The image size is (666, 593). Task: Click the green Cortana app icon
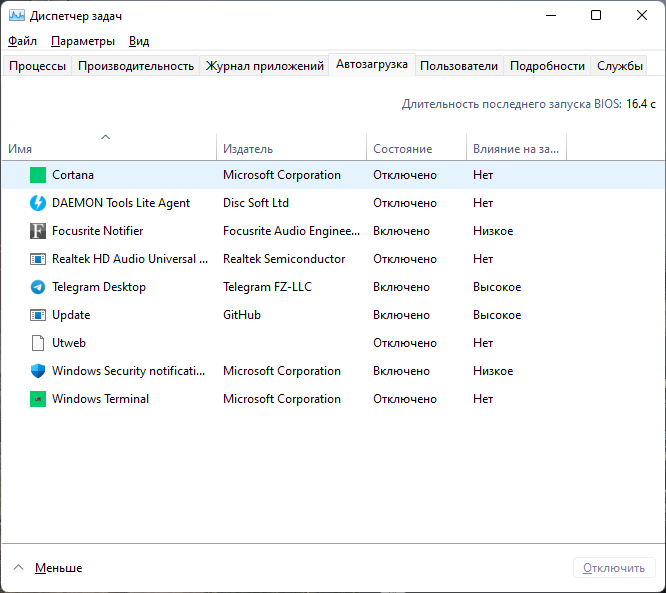point(38,175)
